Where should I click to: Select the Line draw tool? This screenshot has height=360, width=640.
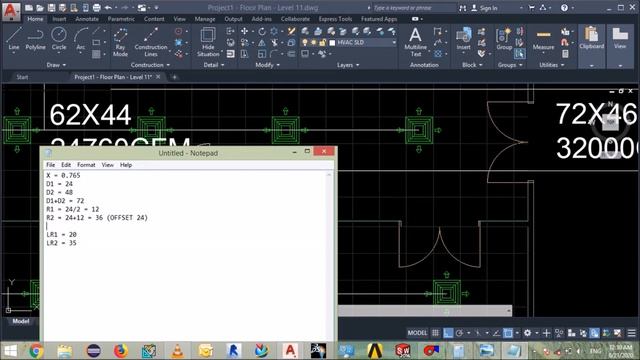pyautogui.click(x=13, y=39)
